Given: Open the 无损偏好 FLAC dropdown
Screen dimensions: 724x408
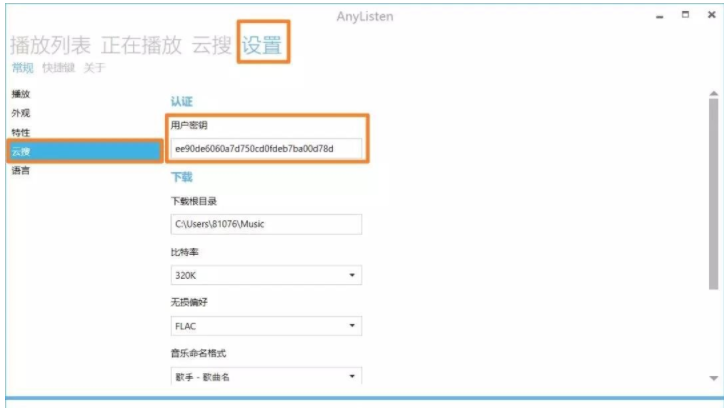Looking at the screenshot, I should click(x=266, y=326).
